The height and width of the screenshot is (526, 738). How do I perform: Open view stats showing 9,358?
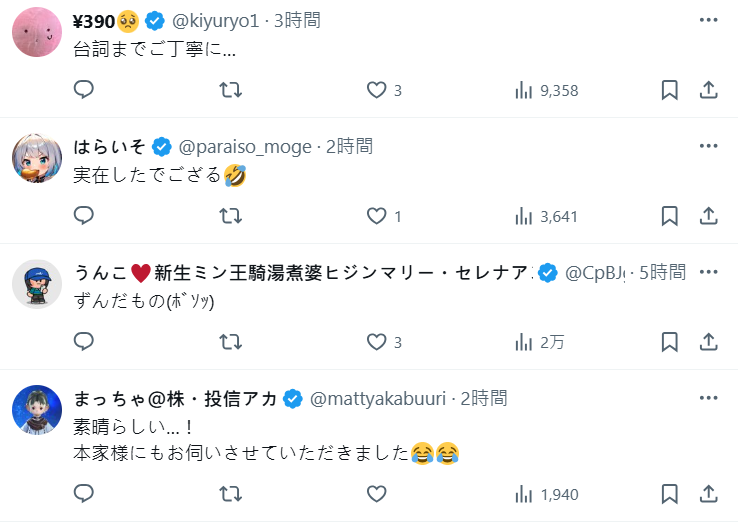[546, 90]
